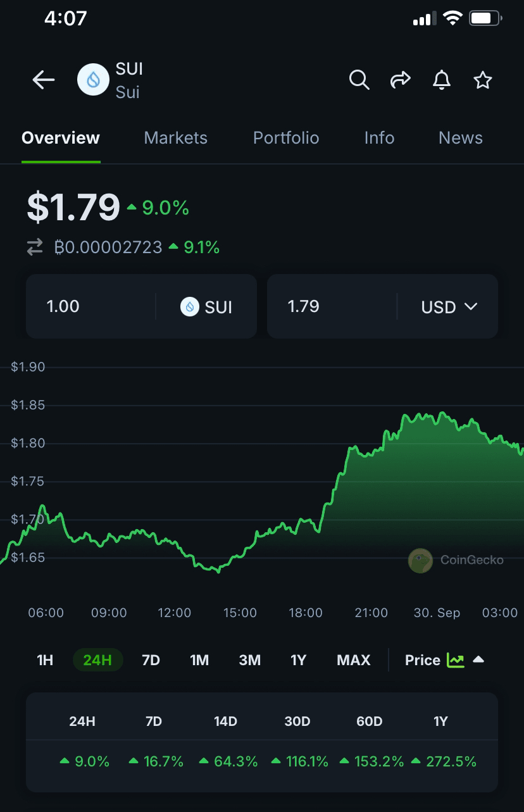Tap the 153.2% sixty-day change value
524x812 pixels.
tap(371, 761)
